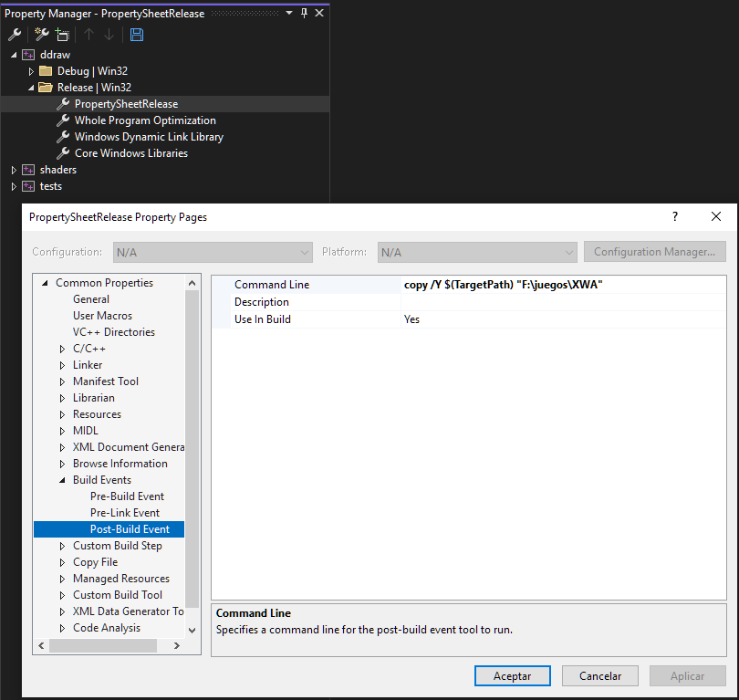
Task: Select Post-Build Event page
Action: pos(130,529)
